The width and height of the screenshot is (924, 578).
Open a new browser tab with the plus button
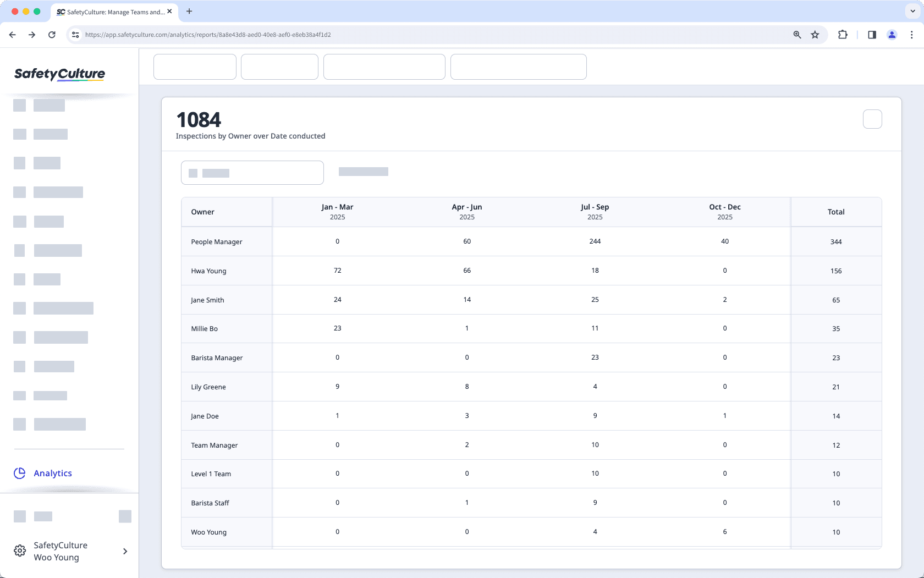click(x=189, y=11)
